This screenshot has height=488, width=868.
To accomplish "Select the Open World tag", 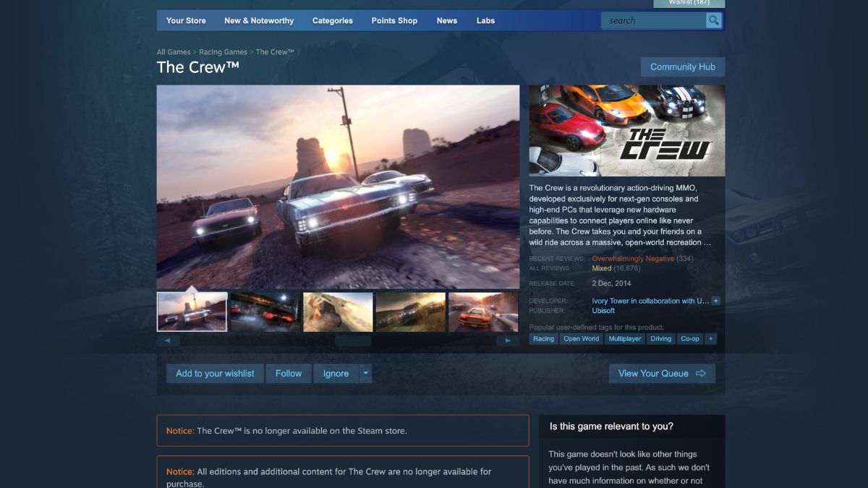I will (581, 338).
